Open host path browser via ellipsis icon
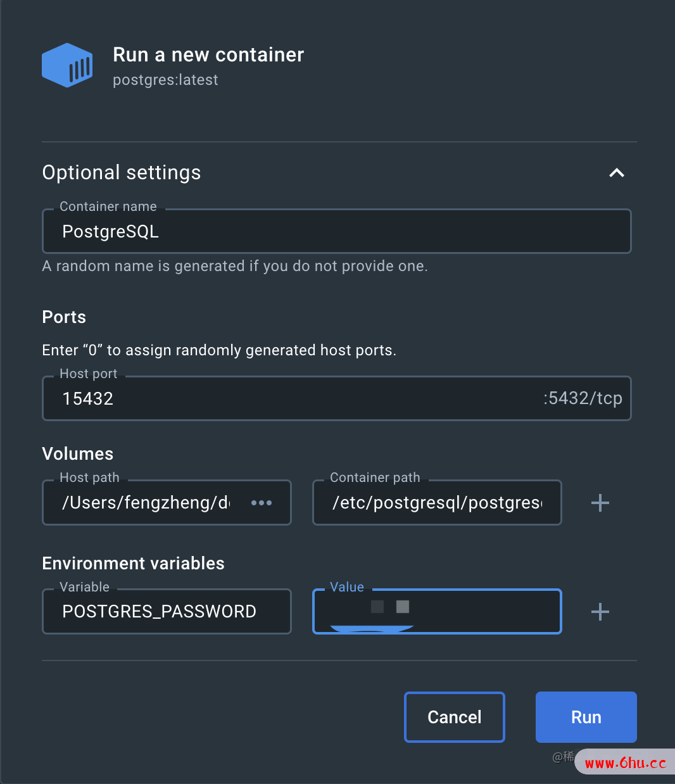This screenshot has width=675, height=784. point(262,503)
